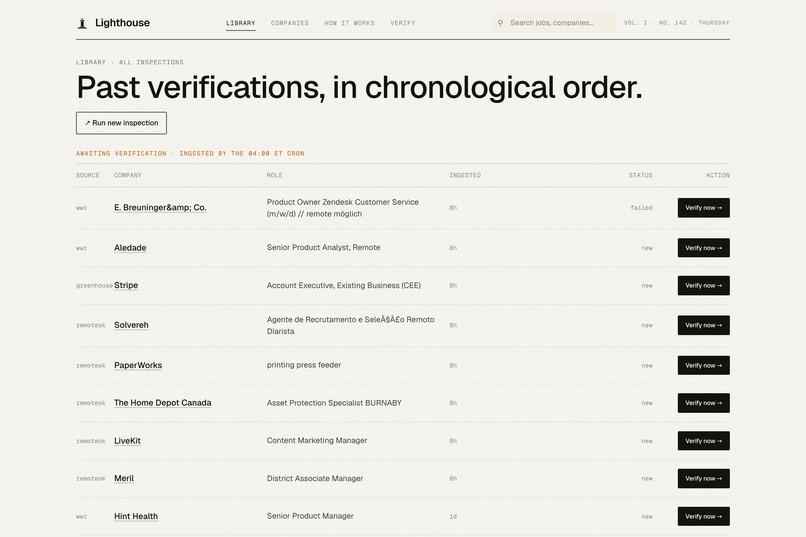
Task: Click Senior Product Manager role text
Action: pos(310,516)
